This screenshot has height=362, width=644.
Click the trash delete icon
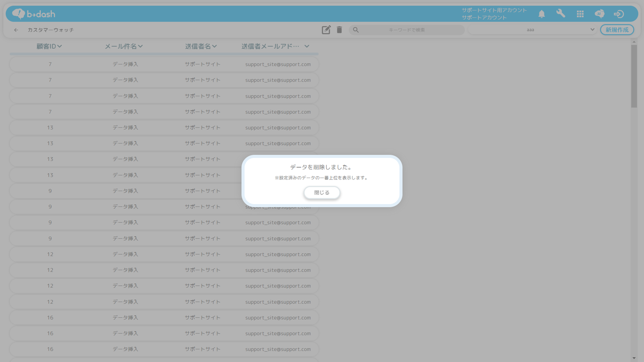click(x=339, y=30)
